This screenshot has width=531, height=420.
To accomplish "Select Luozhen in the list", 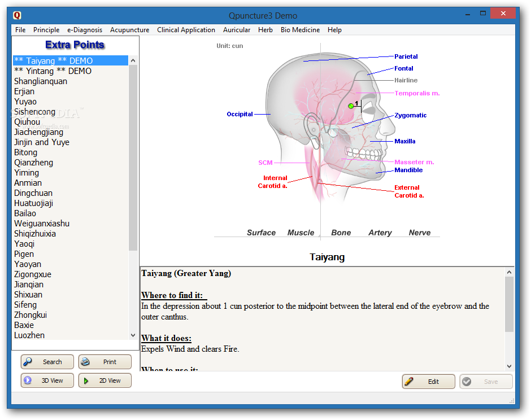I will 71,335.
